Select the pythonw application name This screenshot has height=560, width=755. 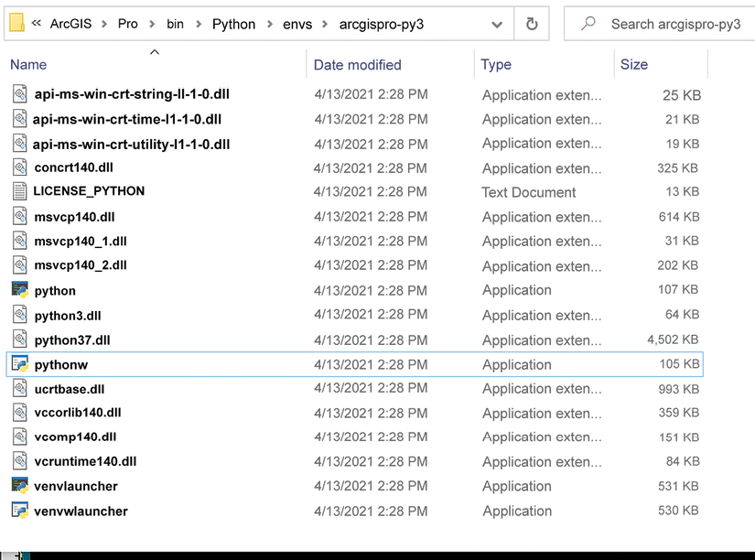coord(61,365)
